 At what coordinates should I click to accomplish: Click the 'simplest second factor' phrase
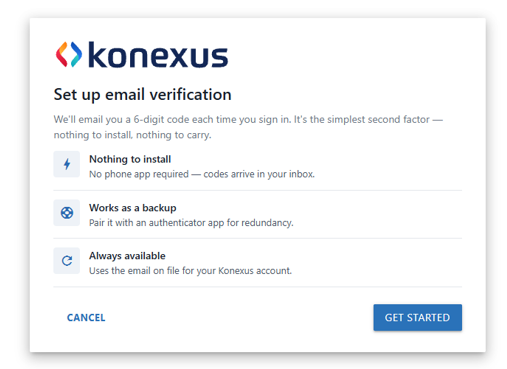(378, 119)
